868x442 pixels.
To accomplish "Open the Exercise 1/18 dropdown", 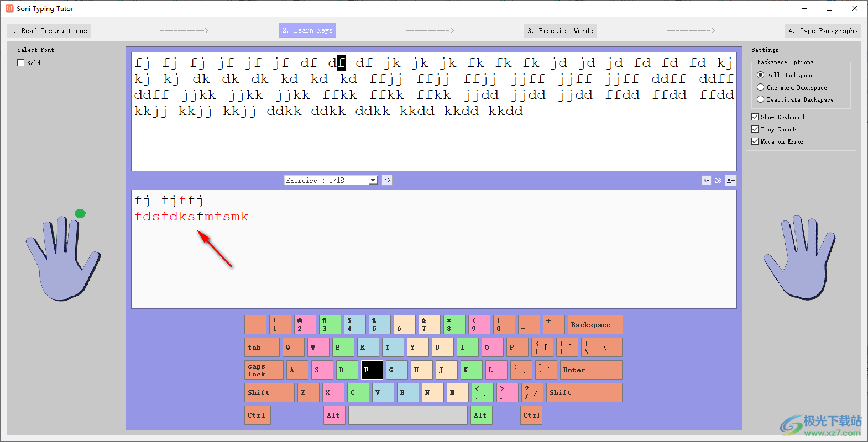I will [x=331, y=180].
